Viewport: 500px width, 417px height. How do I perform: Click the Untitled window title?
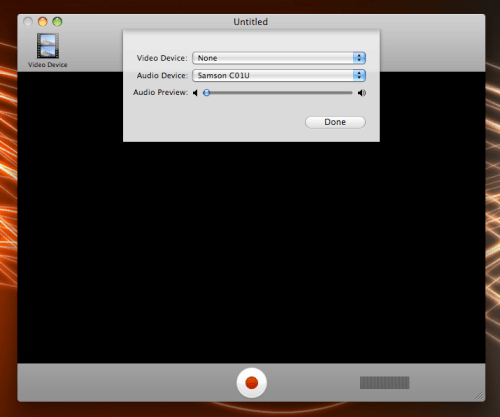point(250,22)
